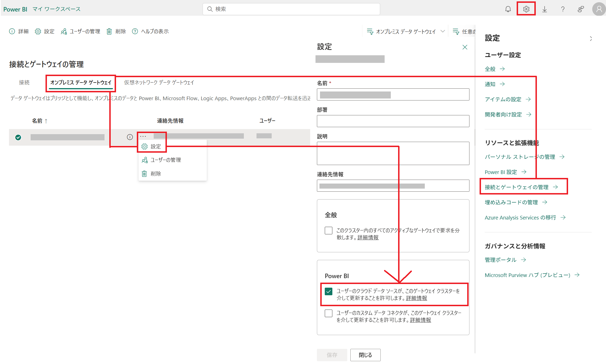The height and width of the screenshot is (364, 606).
Task: Click in the 説明 text area
Action: 393,153
